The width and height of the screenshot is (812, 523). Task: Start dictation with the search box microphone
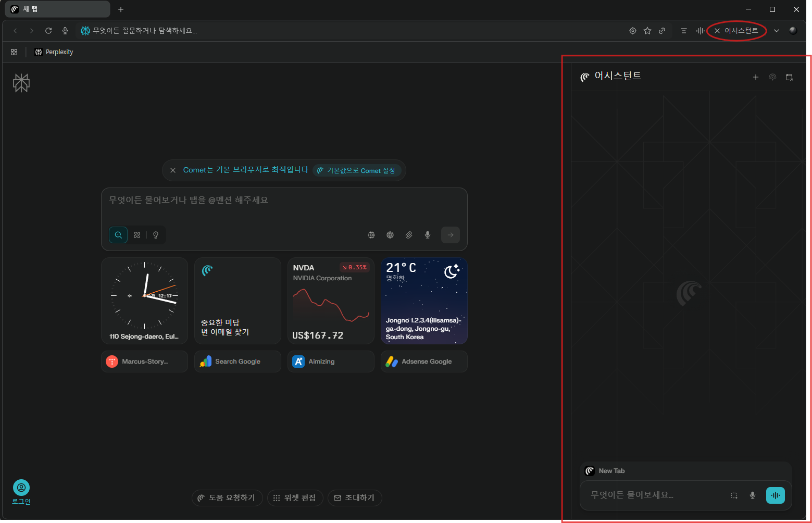(x=428, y=235)
